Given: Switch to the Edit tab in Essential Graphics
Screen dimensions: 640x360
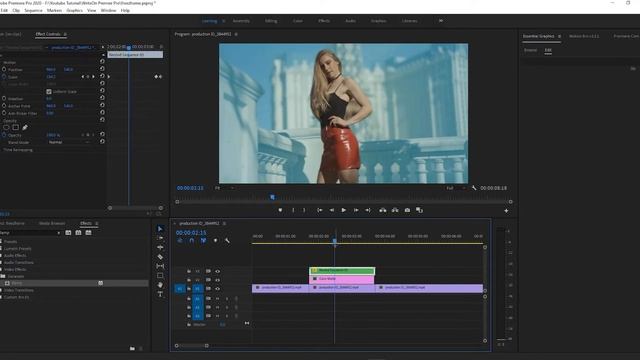Looking at the screenshot, I should pos(548,50).
